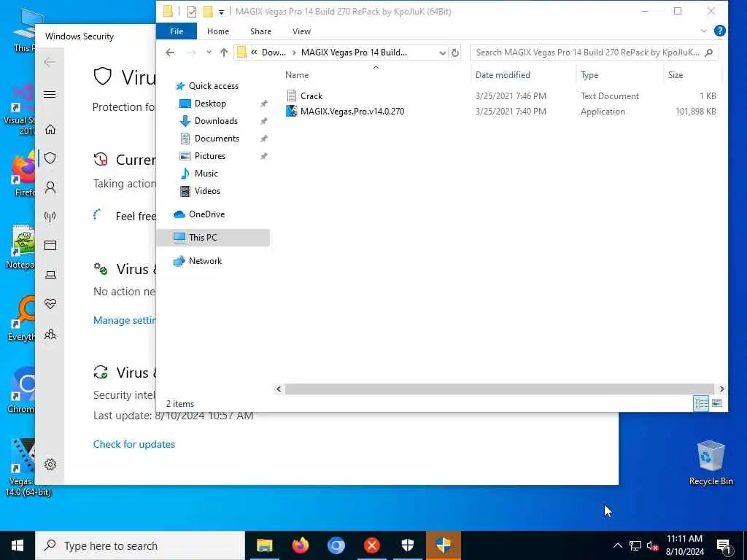Open the red X app in taskbar
The height and width of the screenshot is (560, 747).
pos(372,545)
